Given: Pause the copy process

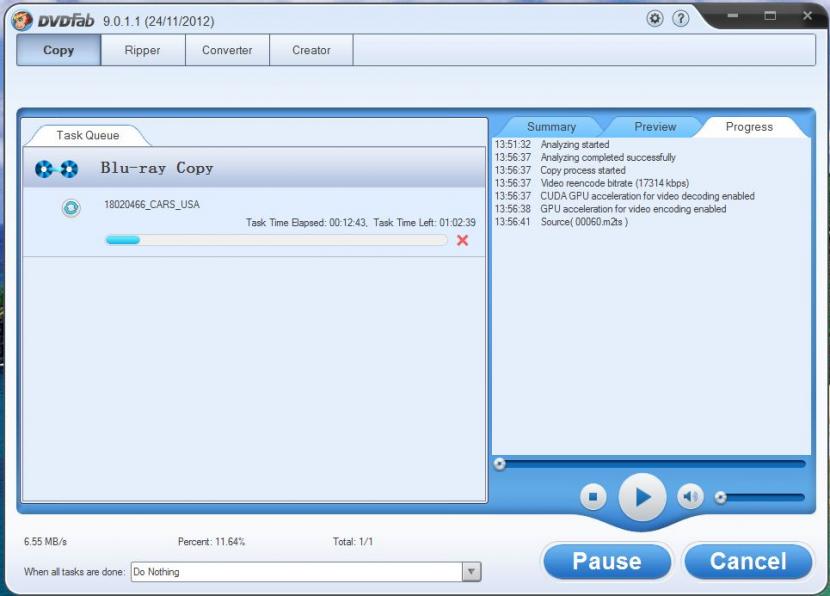Looking at the screenshot, I should point(607,561).
